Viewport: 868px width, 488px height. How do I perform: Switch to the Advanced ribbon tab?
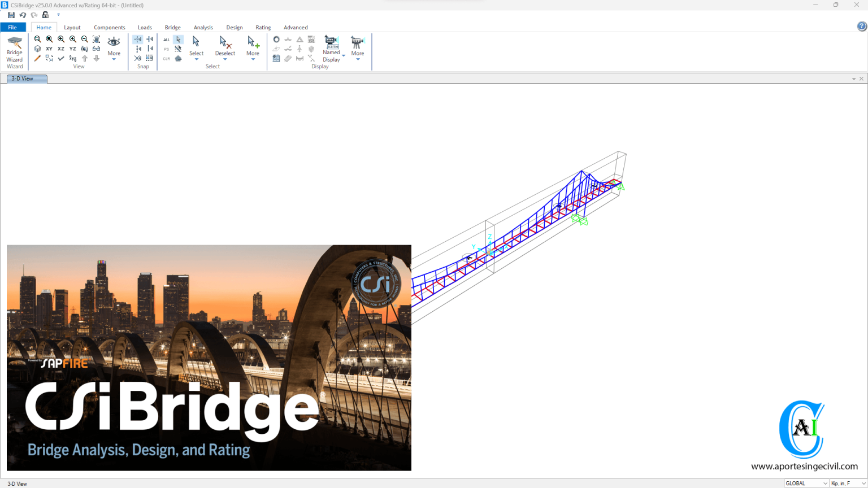296,27
